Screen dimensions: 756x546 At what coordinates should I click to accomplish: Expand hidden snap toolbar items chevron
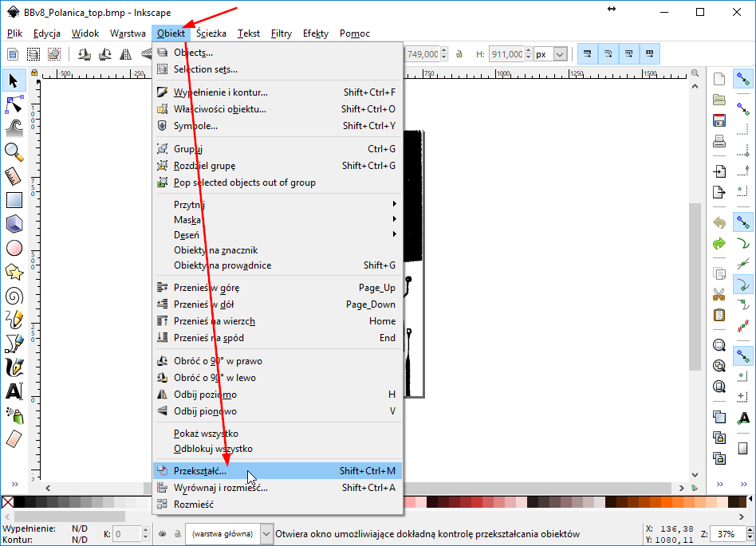(x=743, y=485)
